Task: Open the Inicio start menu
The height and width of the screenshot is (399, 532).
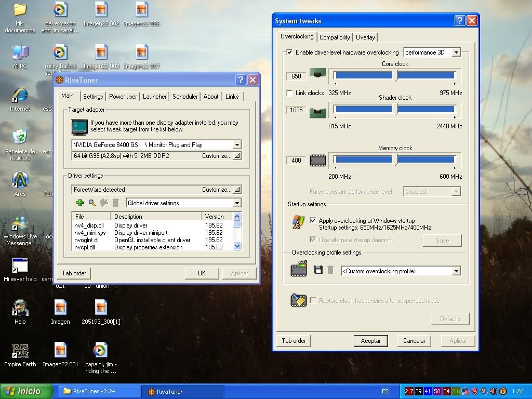Action: 26,391
